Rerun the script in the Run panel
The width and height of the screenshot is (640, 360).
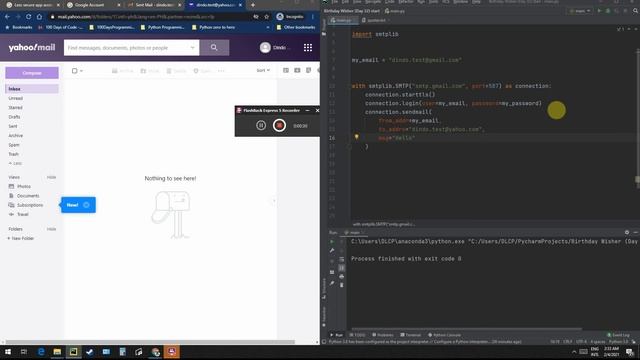pyautogui.click(x=332, y=242)
